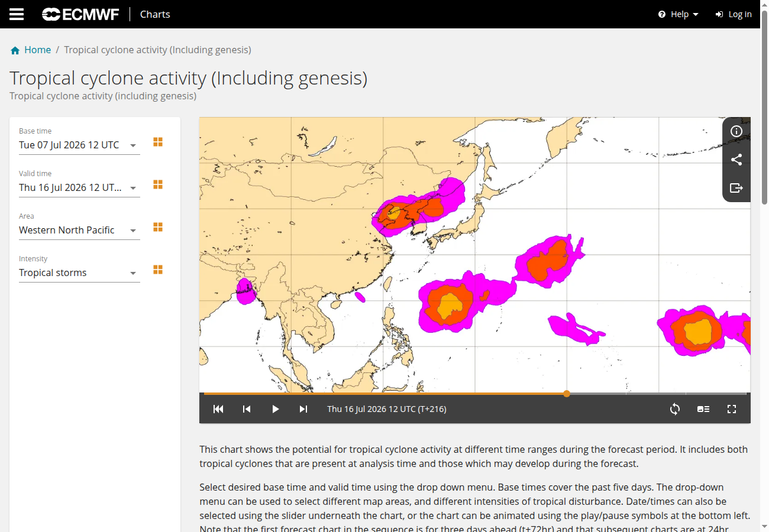Screen dimensions: 769x532
Task: Expand the Area dropdown
Action: click(x=79, y=230)
